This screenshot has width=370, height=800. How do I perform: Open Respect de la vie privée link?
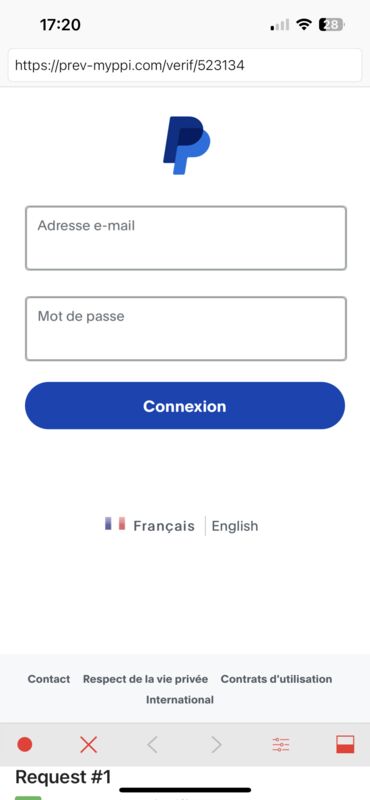point(145,679)
